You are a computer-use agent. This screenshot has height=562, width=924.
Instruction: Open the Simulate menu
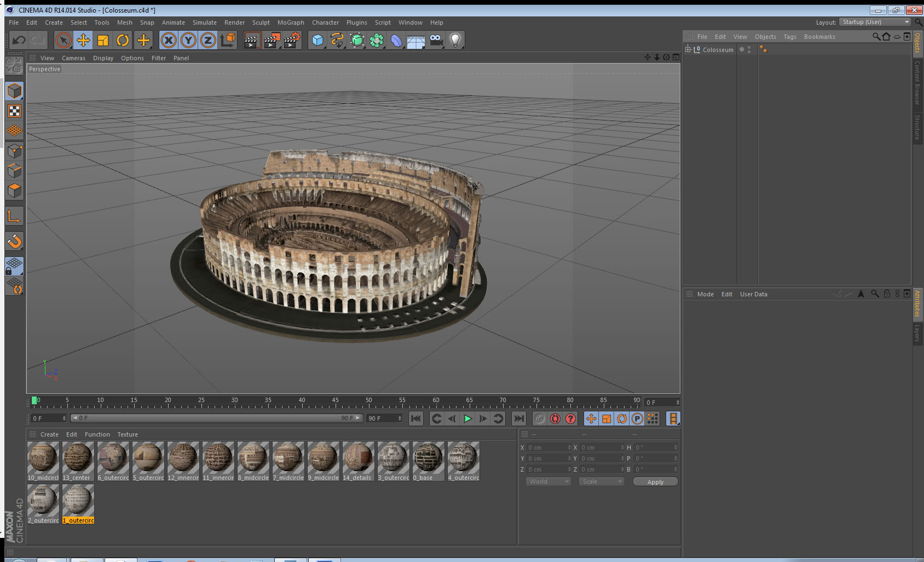tap(205, 22)
